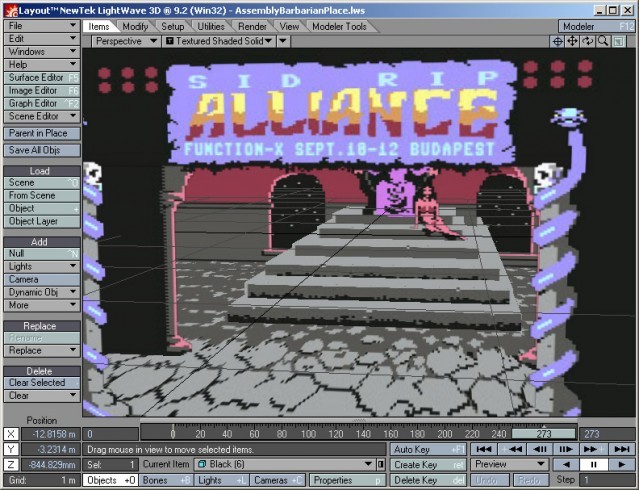Click the timeline frame slider at 273
Image resolution: width=639 pixels, height=490 pixels.
point(544,434)
